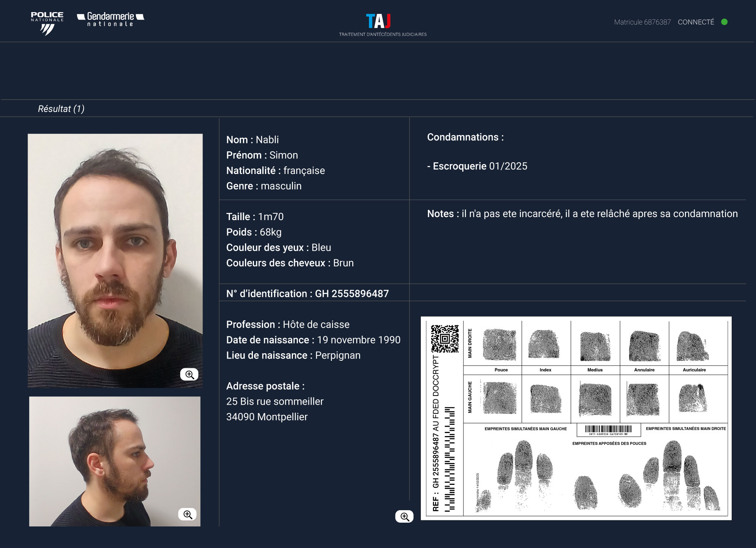
Task: Click QR code on fingerprint card
Action: coord(445,339)
